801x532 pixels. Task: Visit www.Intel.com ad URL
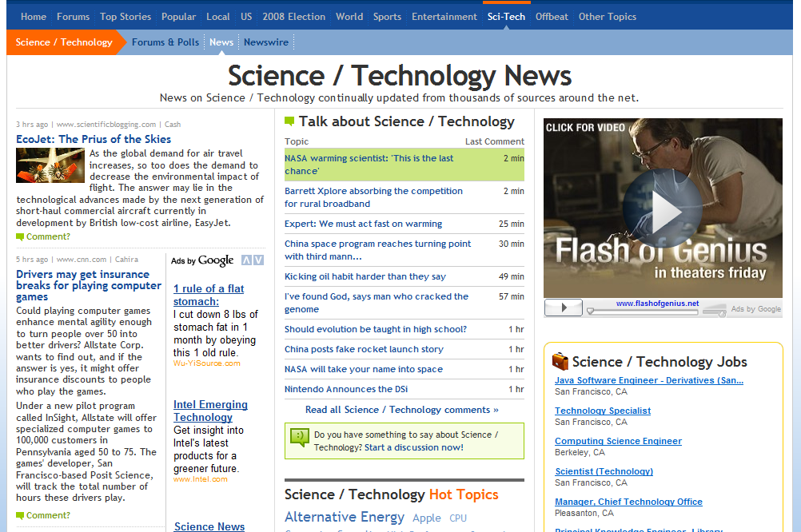pyautogui.click(x=200, y=479)
